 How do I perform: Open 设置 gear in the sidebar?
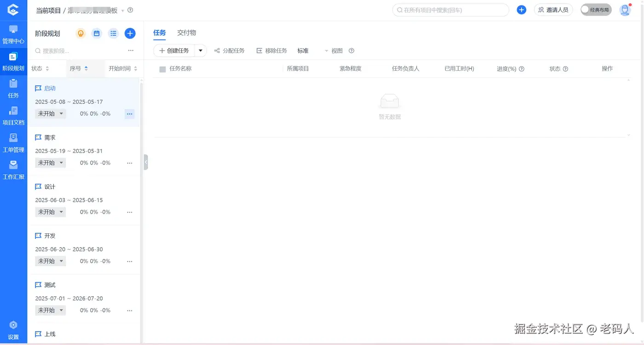tap(13, 330)
